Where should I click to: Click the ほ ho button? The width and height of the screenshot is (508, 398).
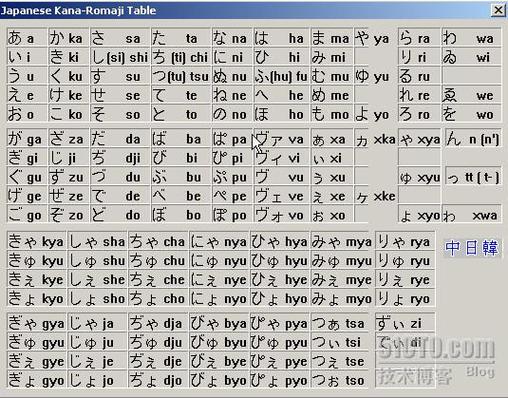(x=282, y=114)
